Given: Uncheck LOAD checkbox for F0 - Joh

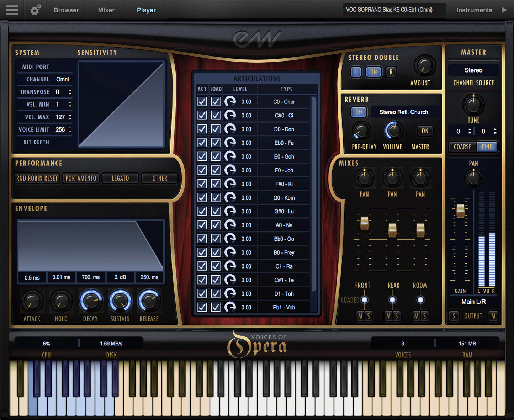Looking at the screenshot, I should [216, 170].
